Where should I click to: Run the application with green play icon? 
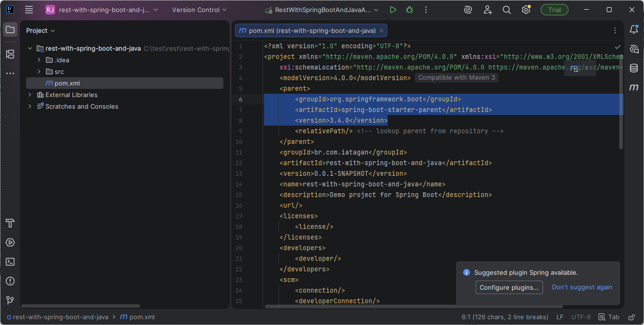(393, 10)
